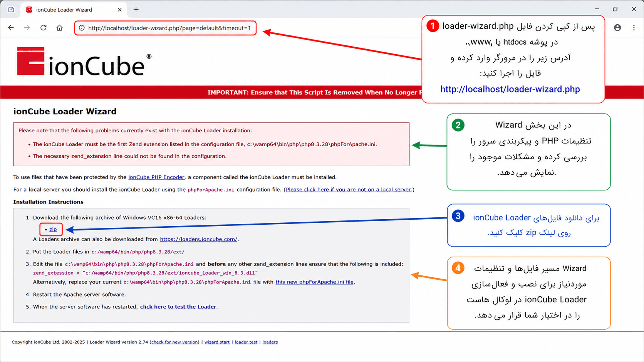Click 'Restart the Apache server software' step
Viewport: 644px width, 362px height.
tap(79, 295)
